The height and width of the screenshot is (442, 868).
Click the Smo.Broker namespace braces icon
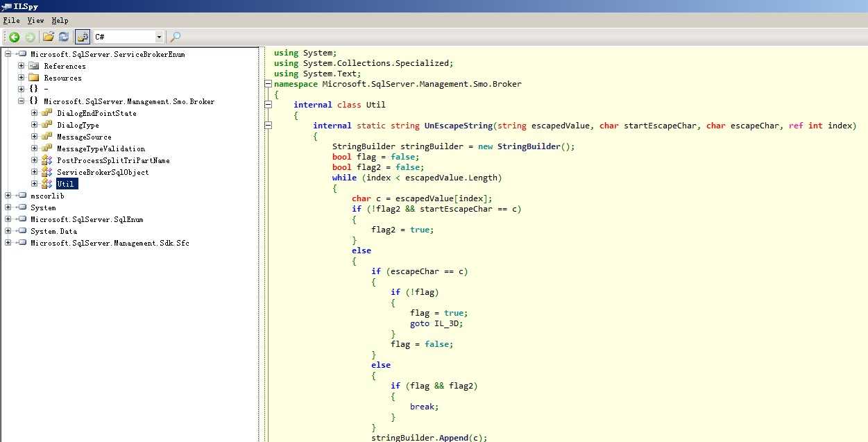click(33, 101)
